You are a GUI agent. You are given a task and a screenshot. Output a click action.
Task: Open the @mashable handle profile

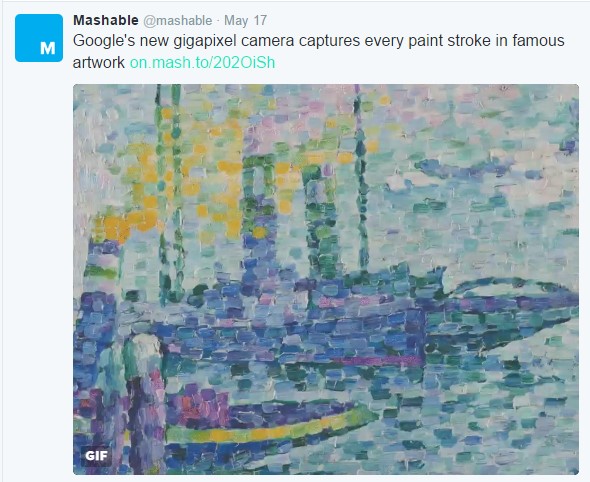click(x=178, y=20)
